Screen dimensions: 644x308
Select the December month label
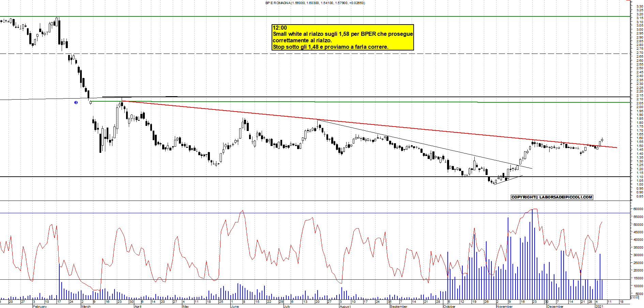click(555, 306)
